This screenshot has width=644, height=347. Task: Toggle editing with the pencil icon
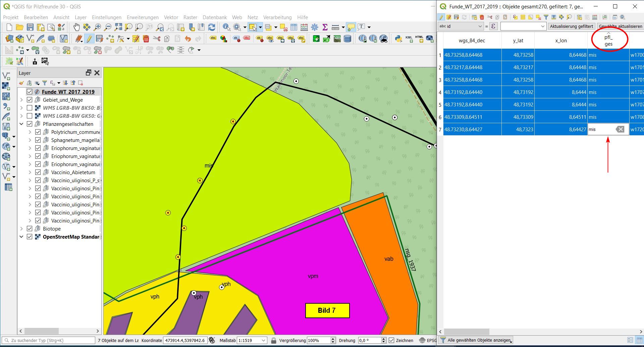[89, 39]
